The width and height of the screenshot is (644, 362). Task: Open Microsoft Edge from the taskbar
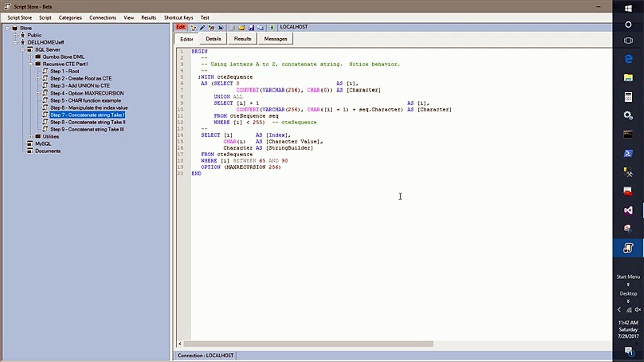click(628, 59)
